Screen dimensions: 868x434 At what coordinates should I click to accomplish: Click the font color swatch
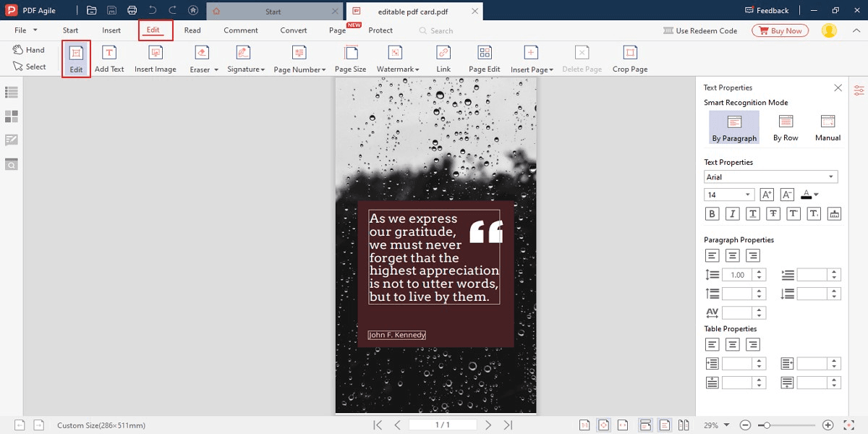tap(806, 195)
